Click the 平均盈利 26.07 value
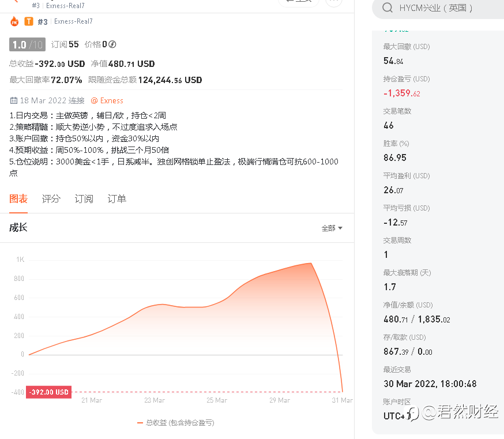504x439 pixels. coord(393,190)
